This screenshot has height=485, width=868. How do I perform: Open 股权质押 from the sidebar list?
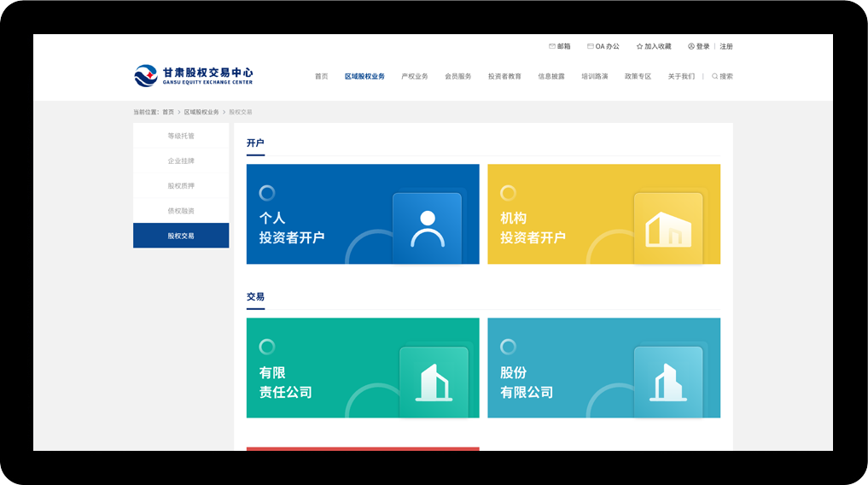click(181, 185)
